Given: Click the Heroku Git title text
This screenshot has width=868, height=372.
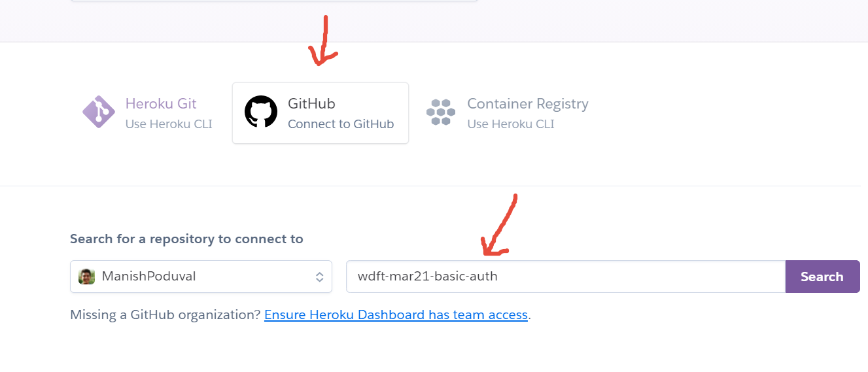Looking at the screenshot, I should click(x=161, y=103).
